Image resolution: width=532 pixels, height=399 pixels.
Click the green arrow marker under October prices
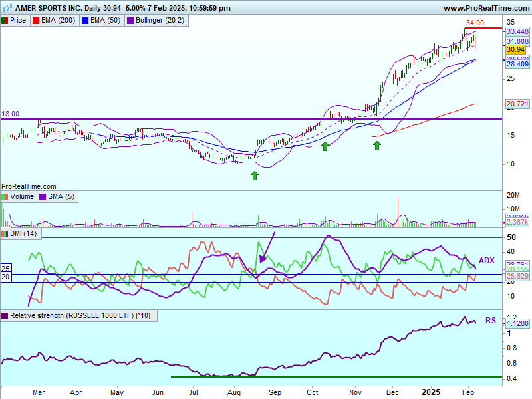[x=325, y=146]
